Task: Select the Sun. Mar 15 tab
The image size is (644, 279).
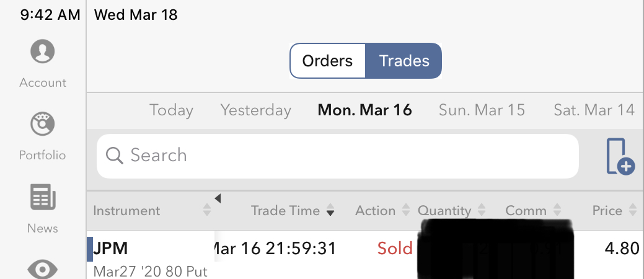Action: tap(482, 110)
